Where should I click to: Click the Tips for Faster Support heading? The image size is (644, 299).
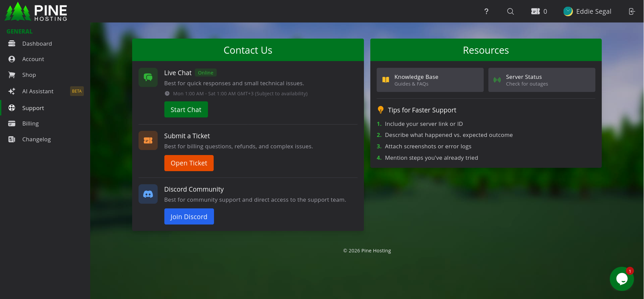click(422, 110)
